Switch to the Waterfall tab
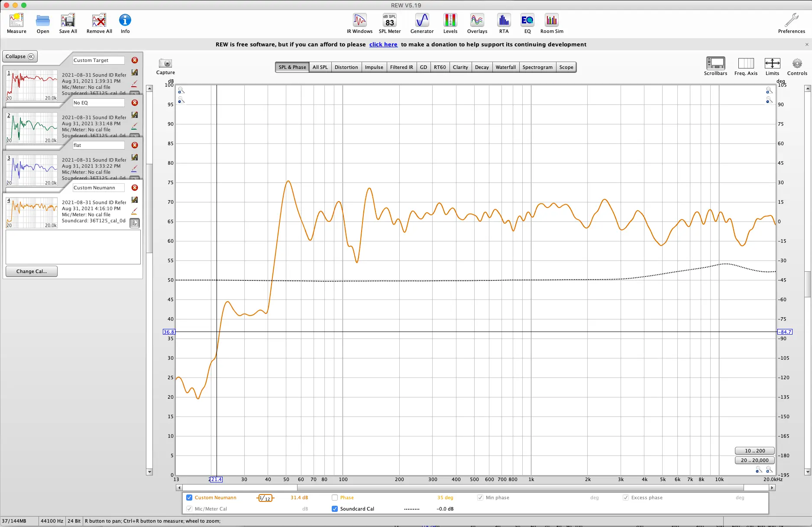The width and height of the screenshot is (812, 527). pyautogui.click(x=505, y=67)
